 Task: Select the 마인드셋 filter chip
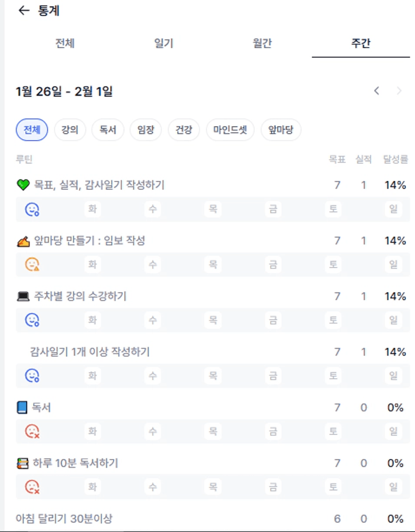230,130
